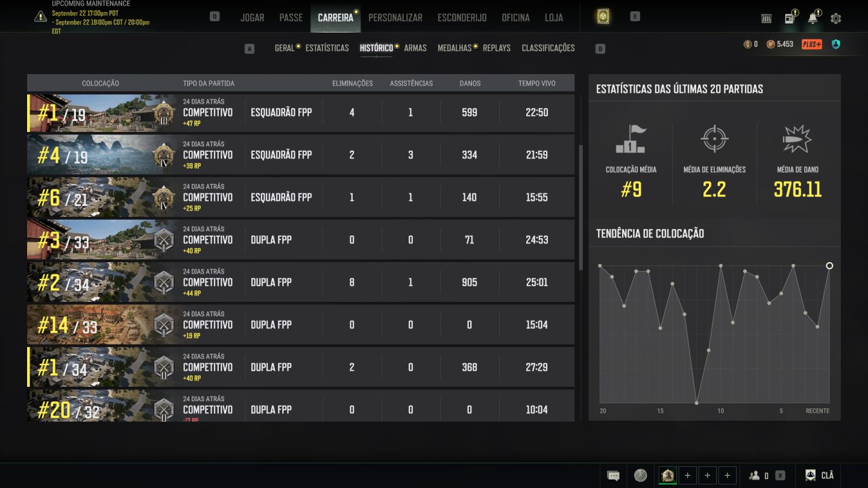Click the X key icon beside friends count
This screenshot has width=868, height=488.
(x=780, y=475)
